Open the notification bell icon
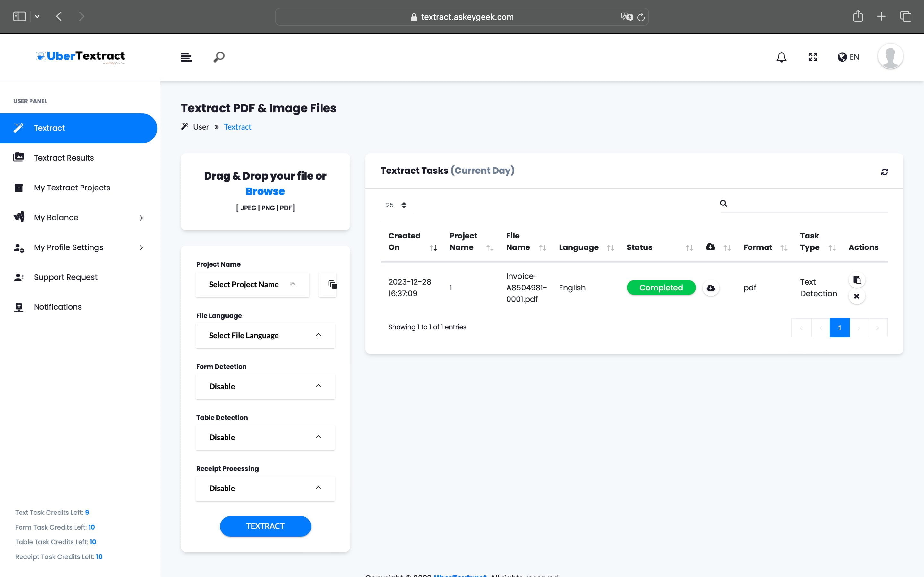Screen dimensions: 924x577 781,57
